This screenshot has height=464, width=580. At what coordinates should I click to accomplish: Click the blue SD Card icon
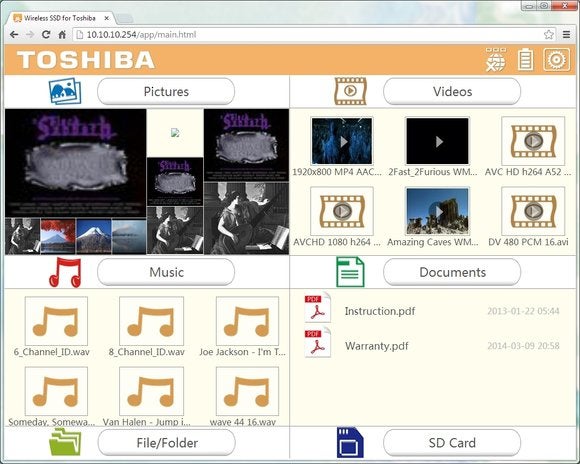[x=350, y=443]
